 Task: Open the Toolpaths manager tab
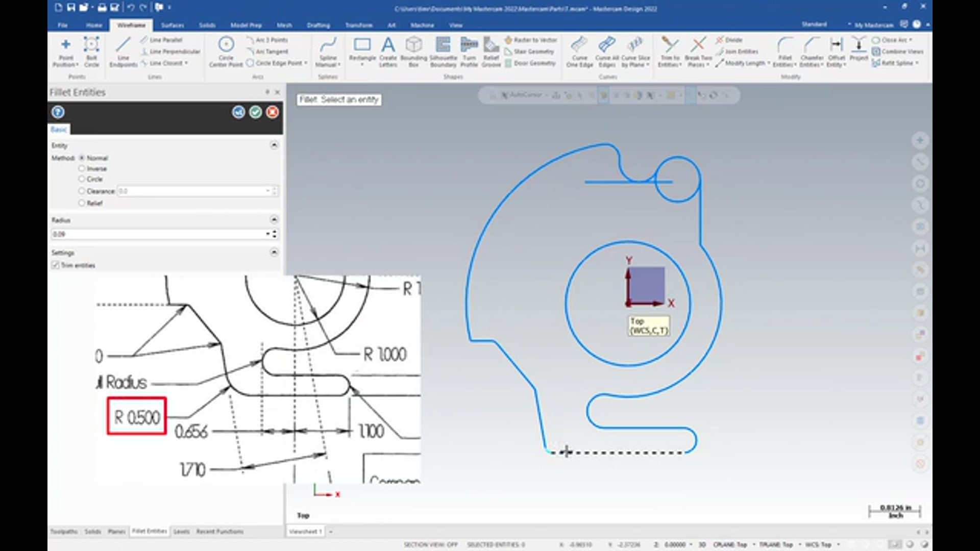pyautogui.click(x=64, y=532)
